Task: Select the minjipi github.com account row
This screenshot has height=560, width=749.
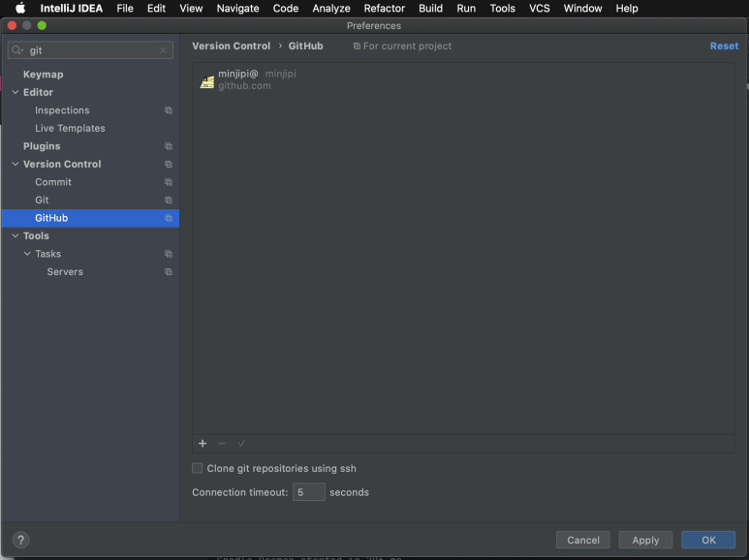Action: [463, 79]
